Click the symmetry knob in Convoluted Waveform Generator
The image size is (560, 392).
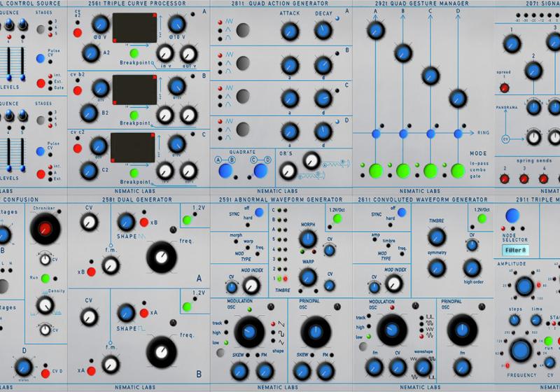pyautogui.click(x=436, y=268)
